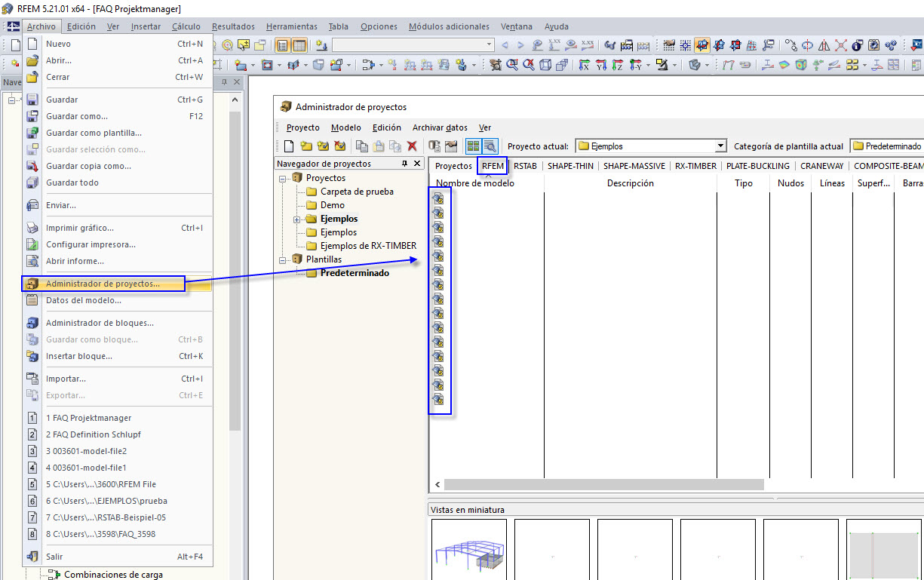Click the Guardar floppy disk icon

(x=32, y=100)
